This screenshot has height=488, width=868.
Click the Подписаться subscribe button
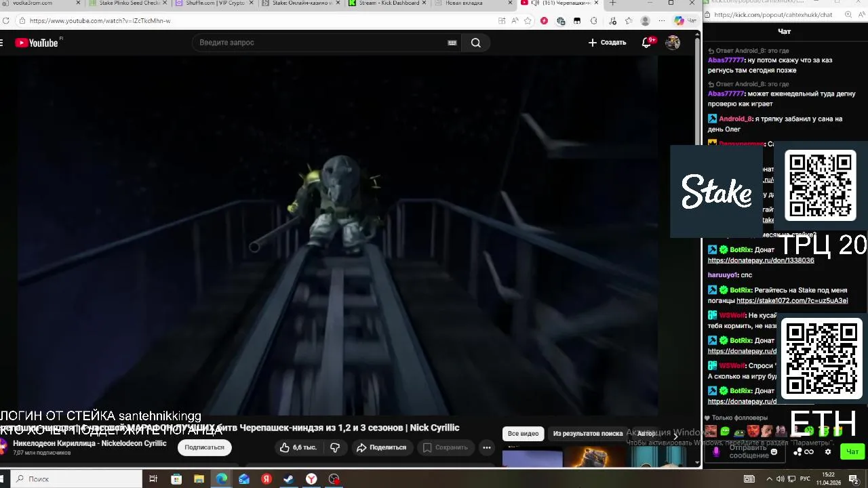coord(204,447)
